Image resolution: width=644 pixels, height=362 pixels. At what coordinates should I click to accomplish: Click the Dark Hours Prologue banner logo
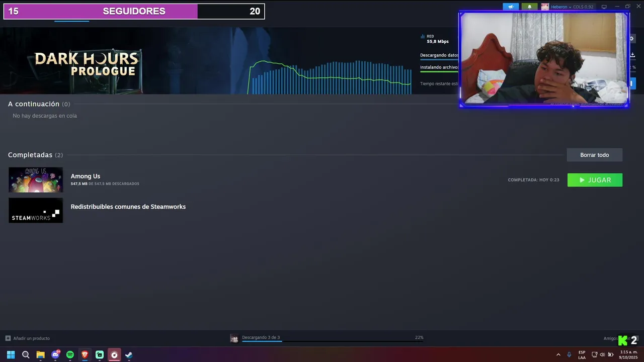click(87, 63)
